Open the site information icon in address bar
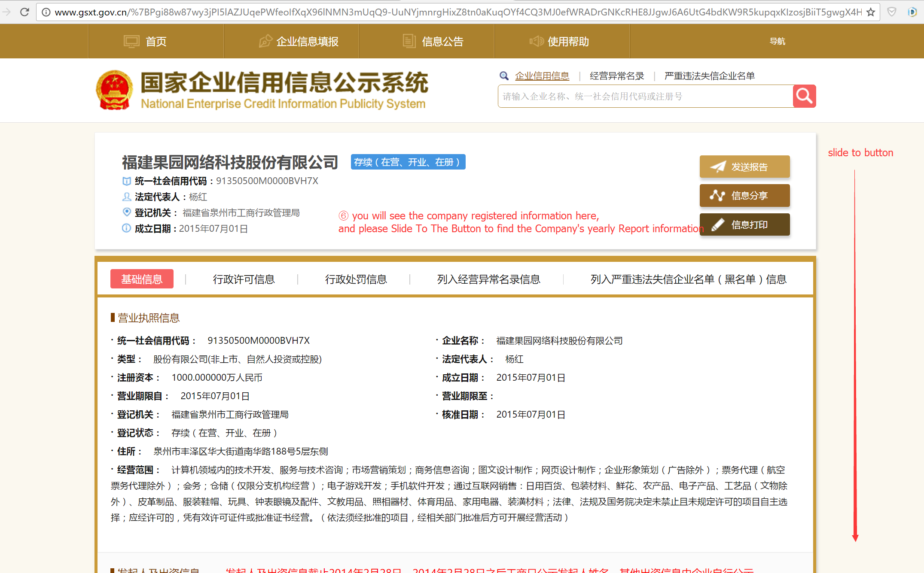The height and width of the screenshot is (573, 924). [x=46, y=12]
